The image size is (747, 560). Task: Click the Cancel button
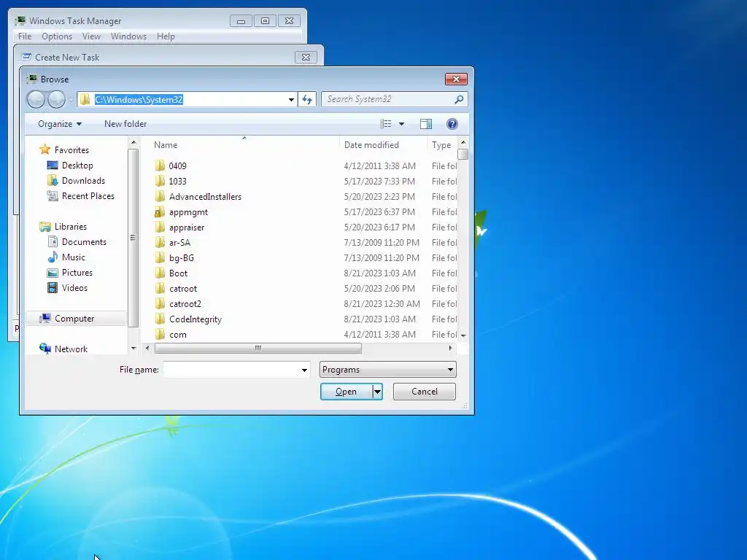tap(424, 392)
